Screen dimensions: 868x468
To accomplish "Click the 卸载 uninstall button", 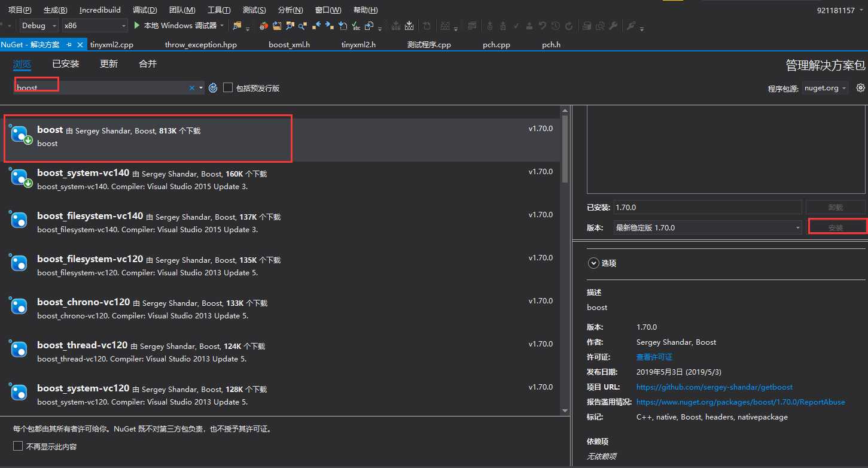I will [x=836, y=207].
